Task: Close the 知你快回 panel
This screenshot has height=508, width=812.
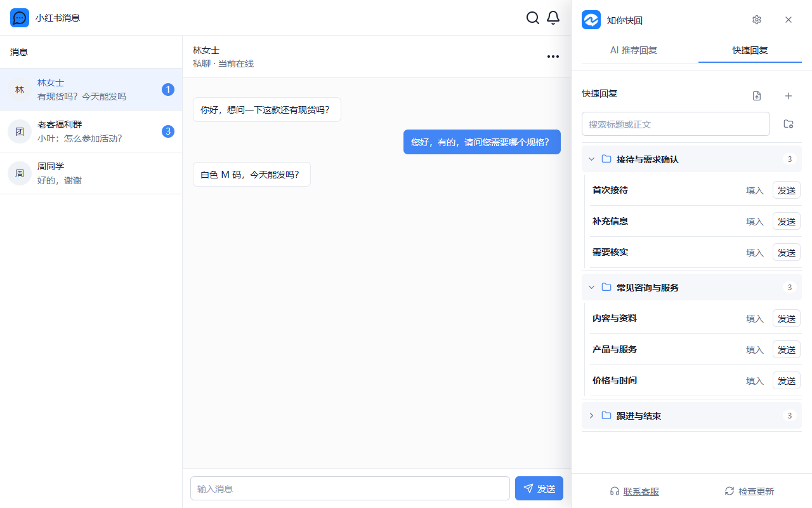Action: 789,20
